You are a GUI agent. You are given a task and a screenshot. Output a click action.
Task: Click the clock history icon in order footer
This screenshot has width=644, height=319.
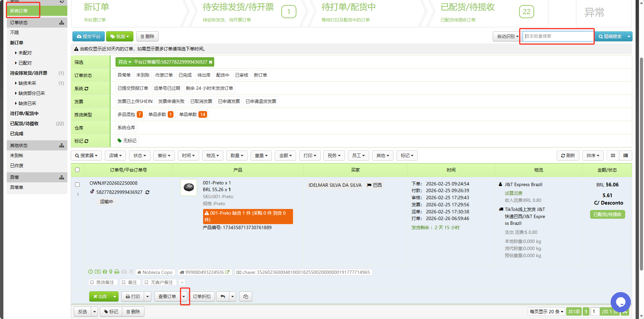90,272
